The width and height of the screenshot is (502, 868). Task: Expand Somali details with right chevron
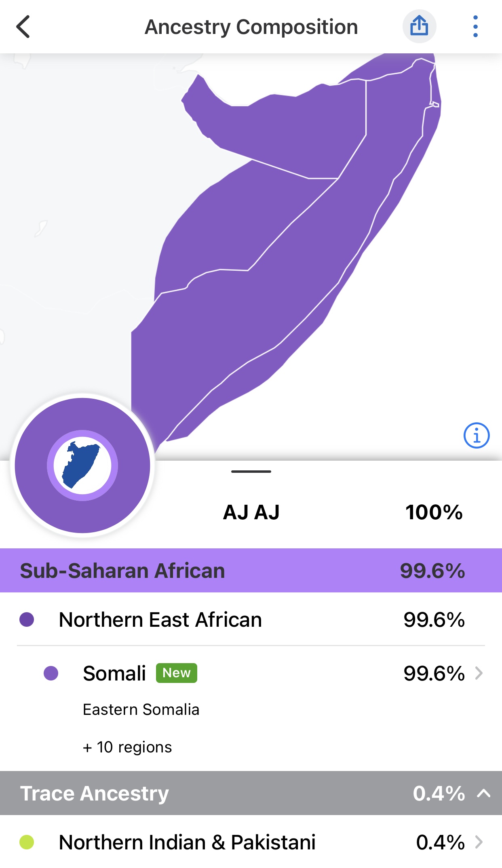479,673
